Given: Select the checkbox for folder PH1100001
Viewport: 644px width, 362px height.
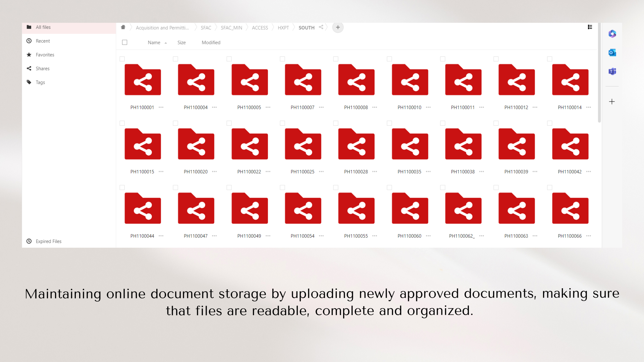Looking at the screenshot, I should (x=122, y=59).
